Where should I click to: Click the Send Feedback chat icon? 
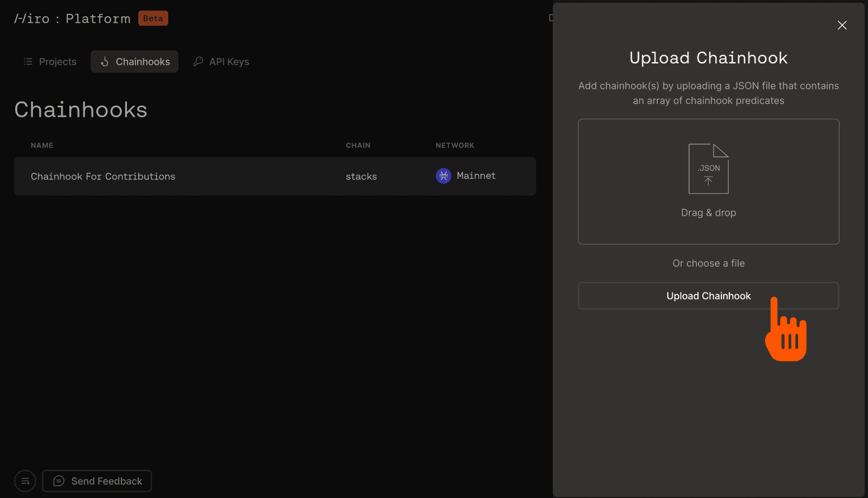pos(59,481)
